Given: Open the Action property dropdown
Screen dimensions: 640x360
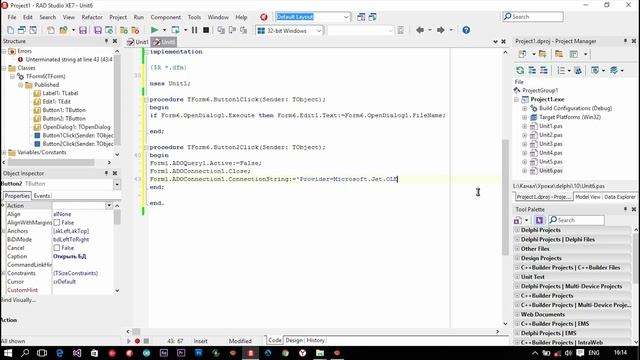Looking at the screenshot, I should click(109, 205).
